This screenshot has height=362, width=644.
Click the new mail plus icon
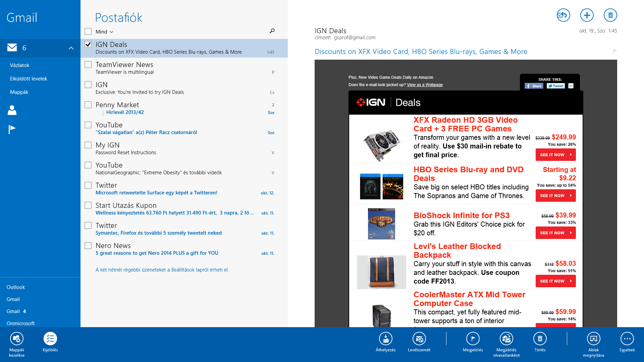[x=587, y=15]
